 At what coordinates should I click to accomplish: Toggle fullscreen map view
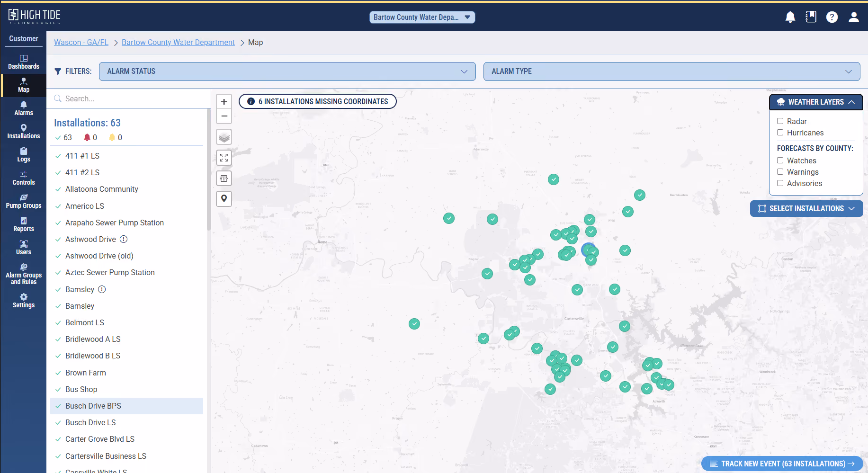click(x=224, y=158)
